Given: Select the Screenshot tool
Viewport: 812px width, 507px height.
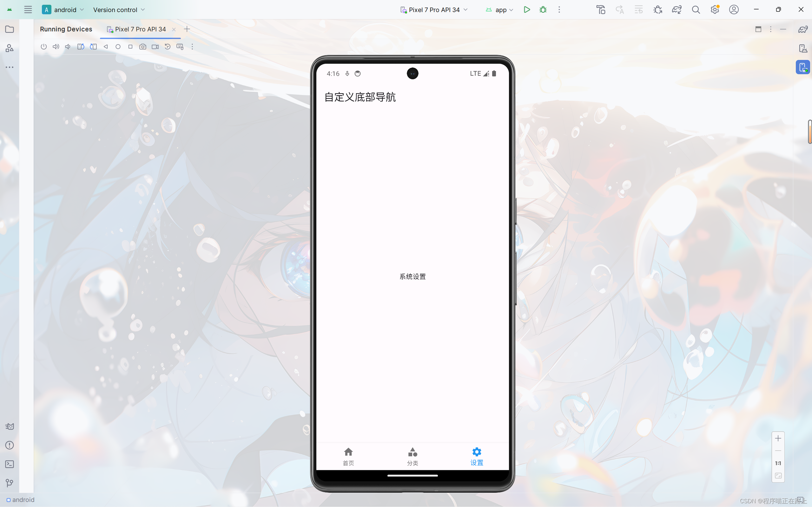Looking at the screenshot, I should click(x=143, y=47).
